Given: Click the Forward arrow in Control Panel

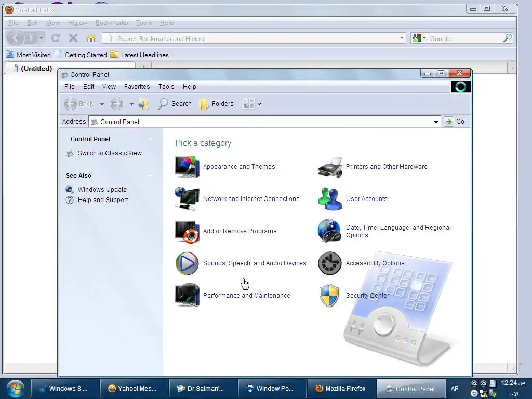Looking at the screenshot, I should 117,104.
